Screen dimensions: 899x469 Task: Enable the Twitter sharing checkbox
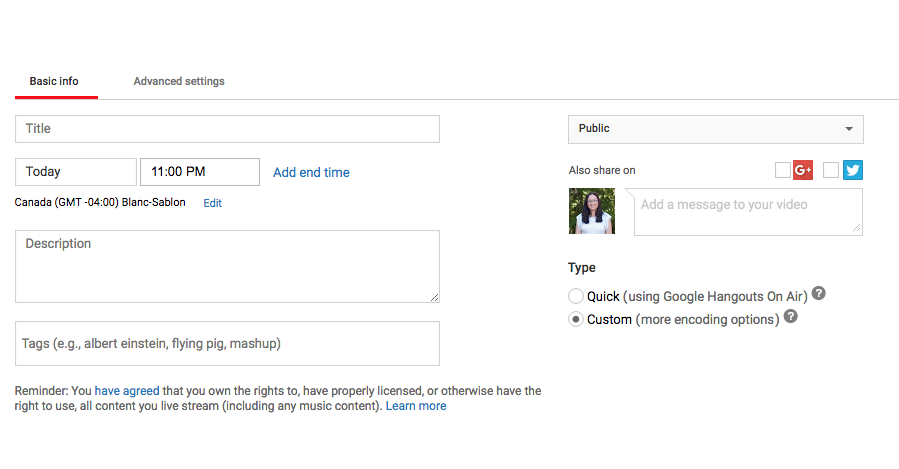[830, 170]
